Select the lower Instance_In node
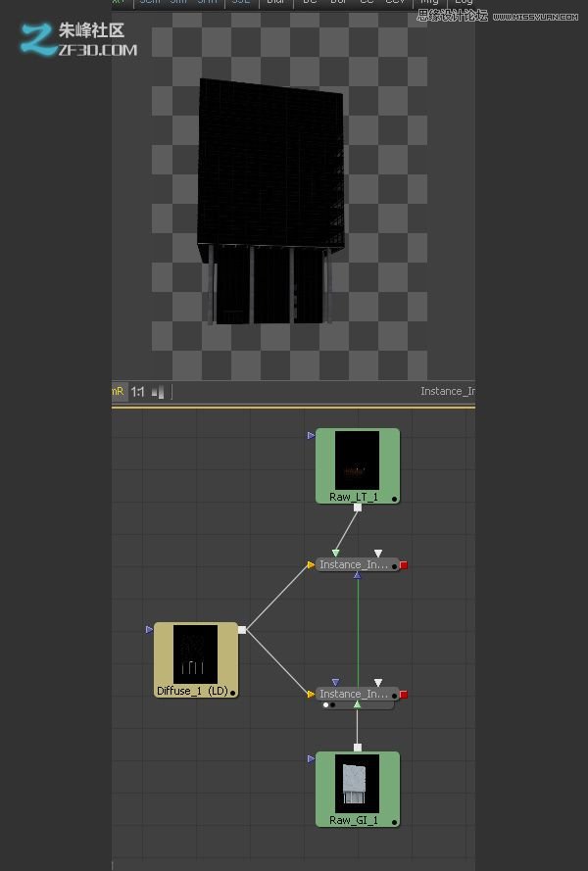 tap(358, 694)
